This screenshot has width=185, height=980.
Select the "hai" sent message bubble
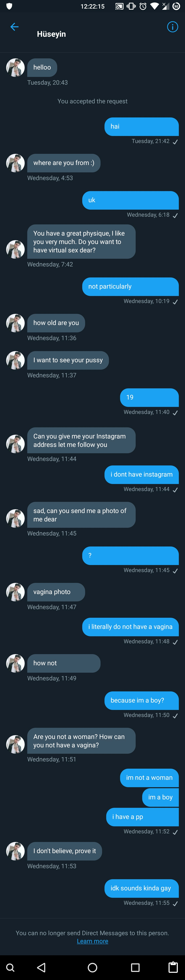click(x=141, y=127)
